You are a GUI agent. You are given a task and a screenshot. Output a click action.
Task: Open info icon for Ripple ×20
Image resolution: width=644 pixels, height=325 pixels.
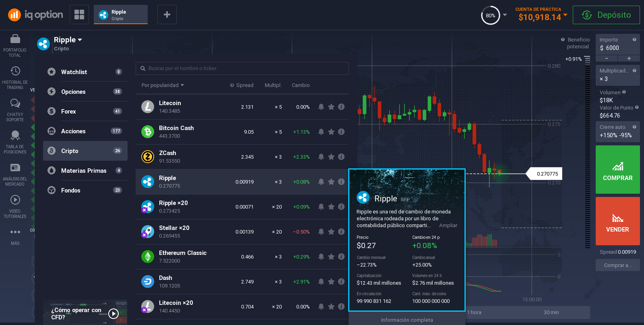tap(341, 207)
